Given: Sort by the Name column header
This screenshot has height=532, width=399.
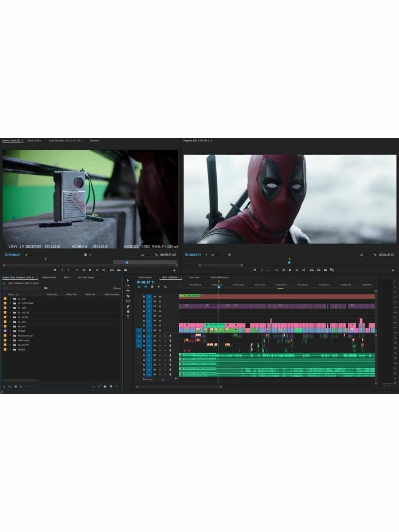Looking at the screenshot, I should (11, 294).
